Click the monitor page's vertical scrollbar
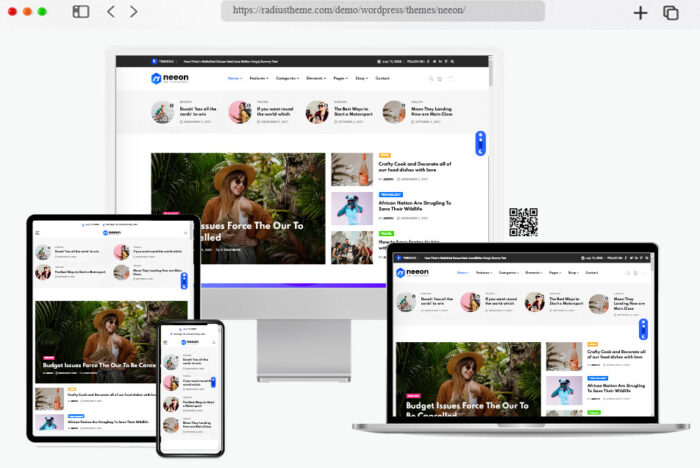 tap(490, 71)
